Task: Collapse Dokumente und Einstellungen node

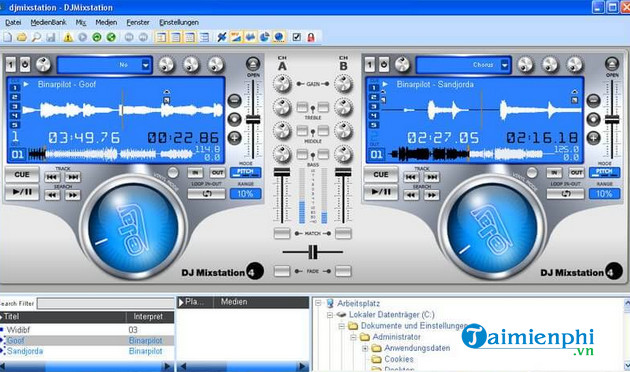Action: point(342,326)
